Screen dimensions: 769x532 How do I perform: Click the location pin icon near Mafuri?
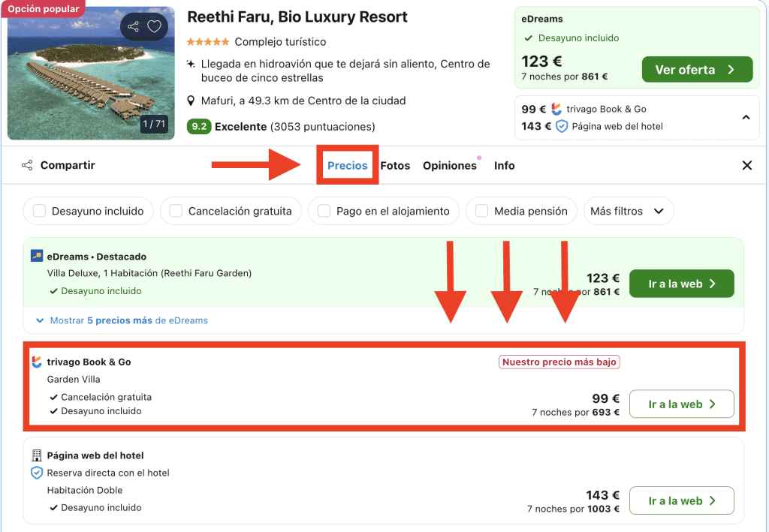tap(191, 101)
